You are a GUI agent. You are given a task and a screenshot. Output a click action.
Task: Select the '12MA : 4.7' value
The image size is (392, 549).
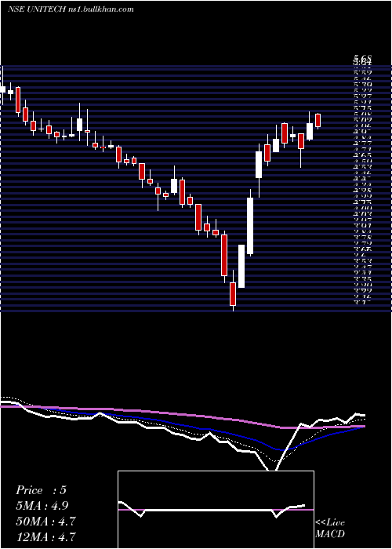tap(45, 536)
